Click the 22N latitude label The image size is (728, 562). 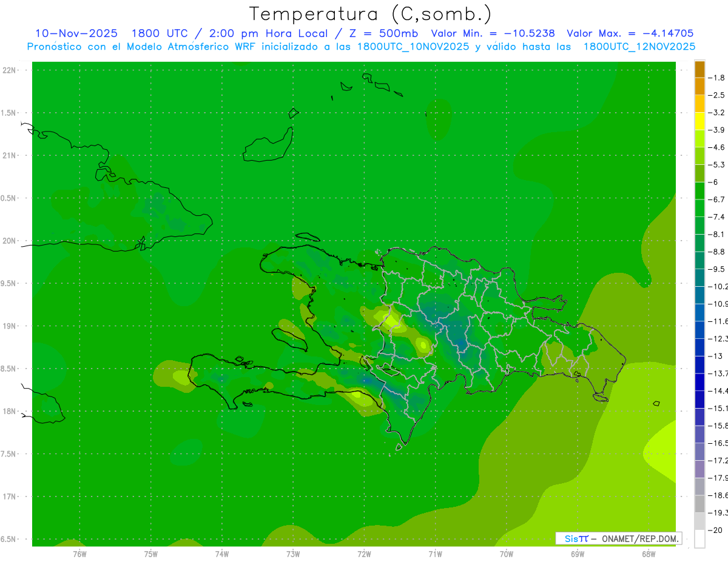[x=10, y=70]
